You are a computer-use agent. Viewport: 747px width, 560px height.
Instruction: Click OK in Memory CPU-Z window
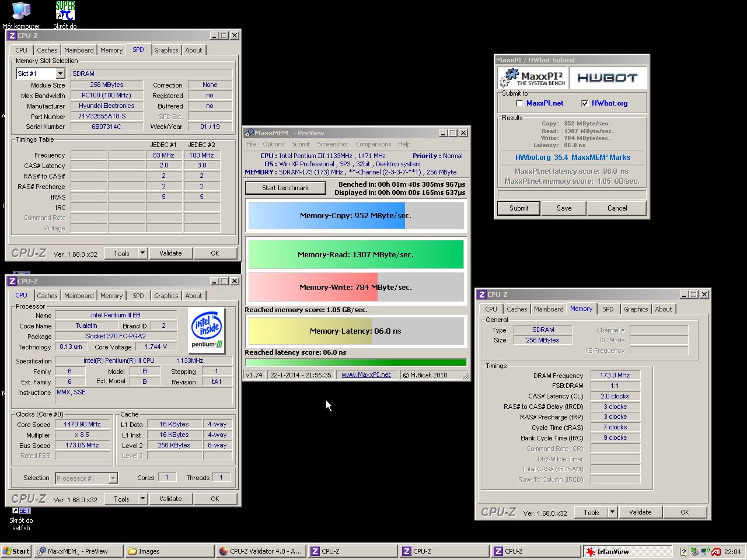point(685,512)
